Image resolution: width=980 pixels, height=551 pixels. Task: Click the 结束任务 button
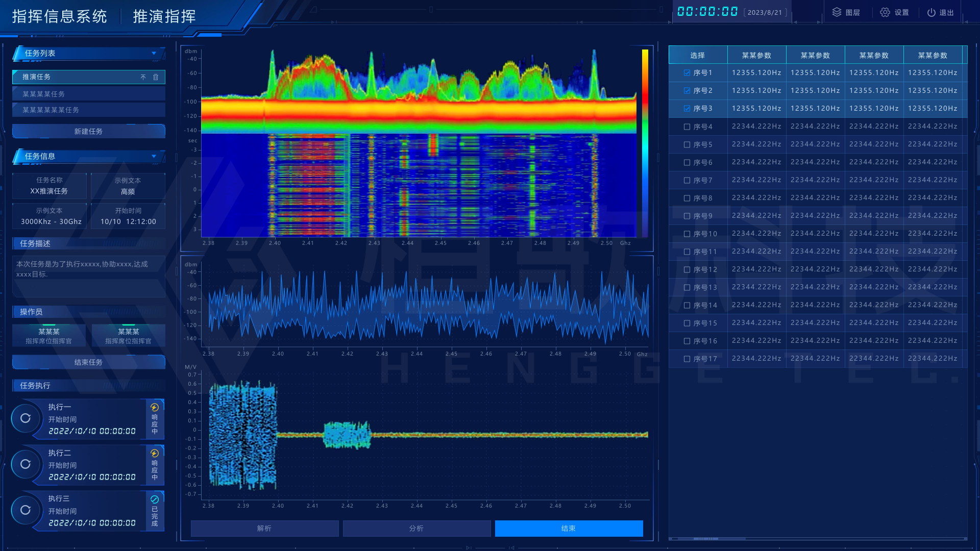tap(89, 362)
